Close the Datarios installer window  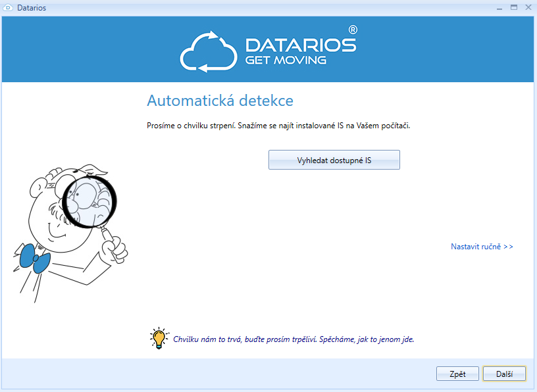[x=527, y=7]
